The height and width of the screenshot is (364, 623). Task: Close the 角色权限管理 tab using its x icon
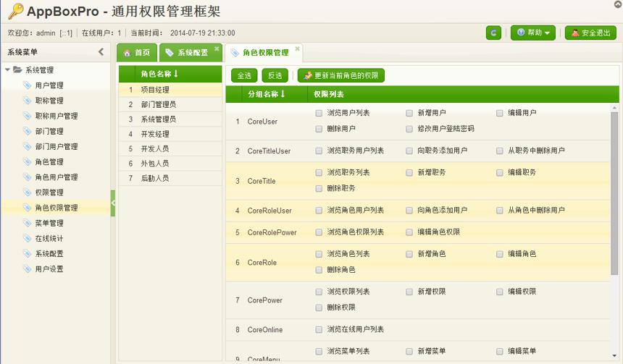pyautogui.click(x=297, y=48)
